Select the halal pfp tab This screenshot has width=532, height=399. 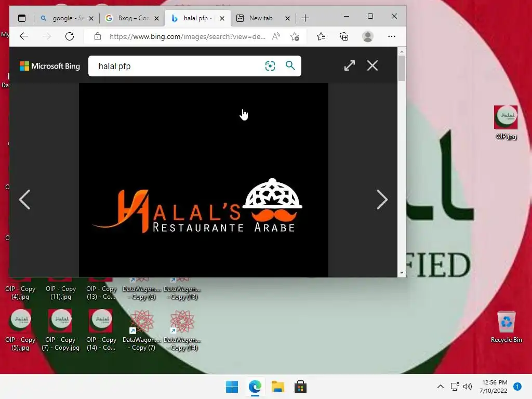tap(197, 18)
